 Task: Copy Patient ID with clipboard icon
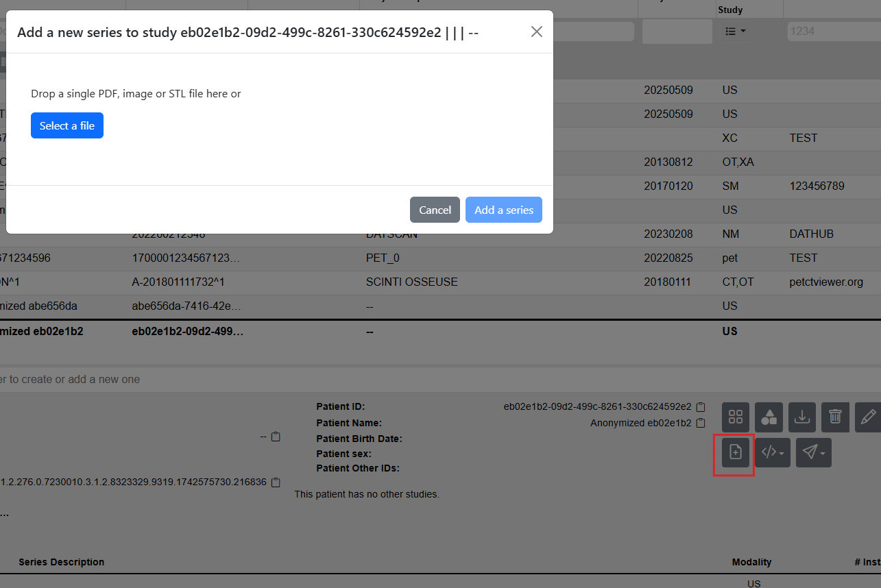[701, 407]
